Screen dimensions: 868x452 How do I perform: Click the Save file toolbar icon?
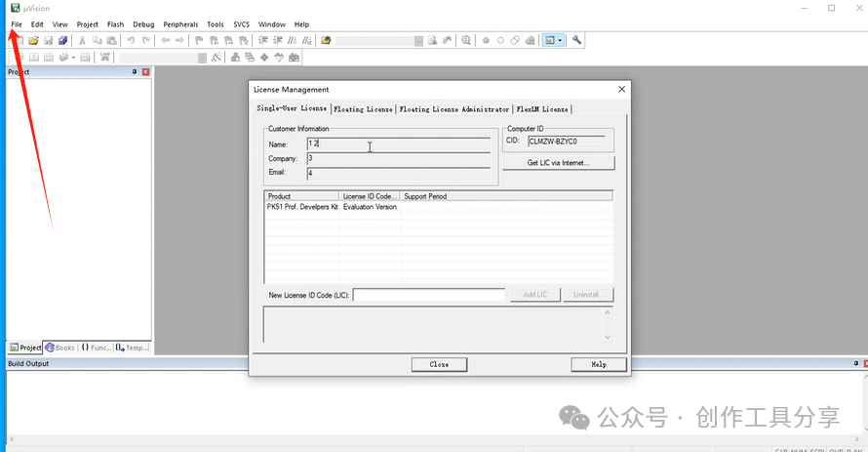(48, 40)
